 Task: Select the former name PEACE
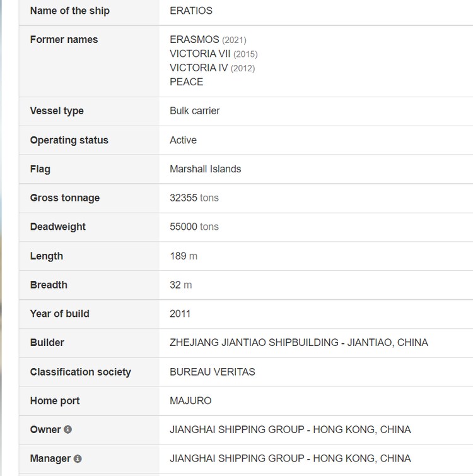point(186,81)
